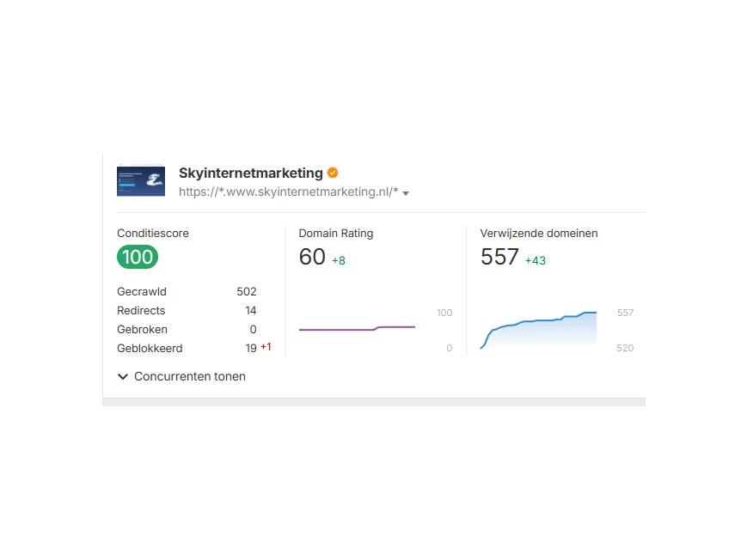Click the Skyinternetmarketing project title

click(250, 173)
